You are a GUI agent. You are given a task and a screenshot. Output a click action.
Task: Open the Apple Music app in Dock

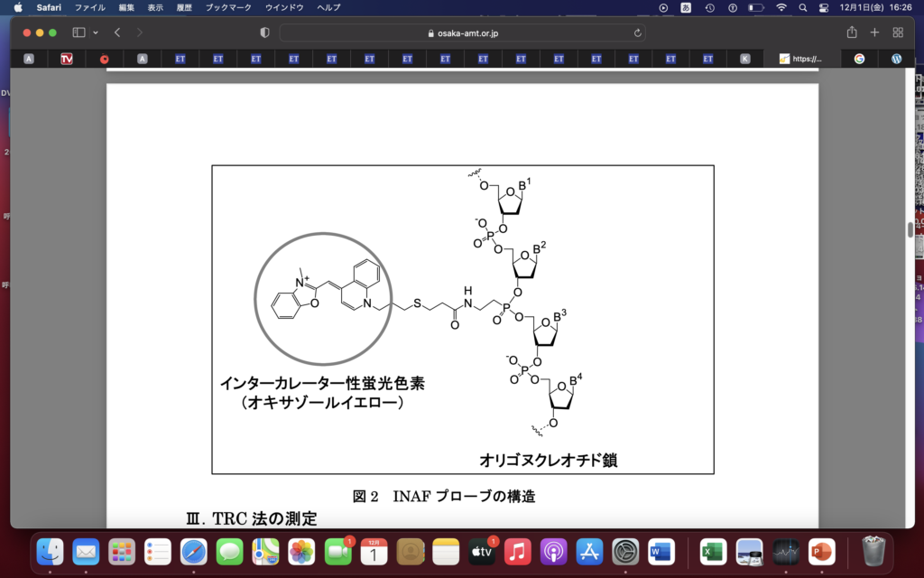click(517, 550)
